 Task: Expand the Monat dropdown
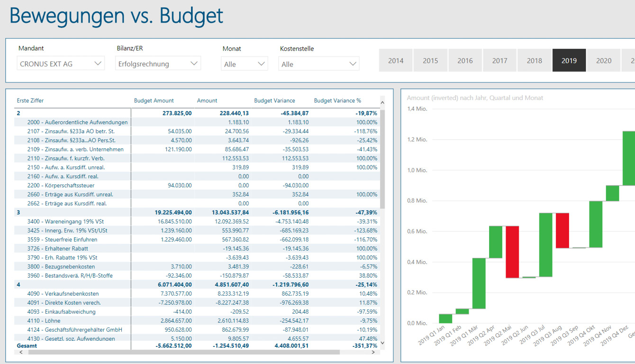click(245, 64)
